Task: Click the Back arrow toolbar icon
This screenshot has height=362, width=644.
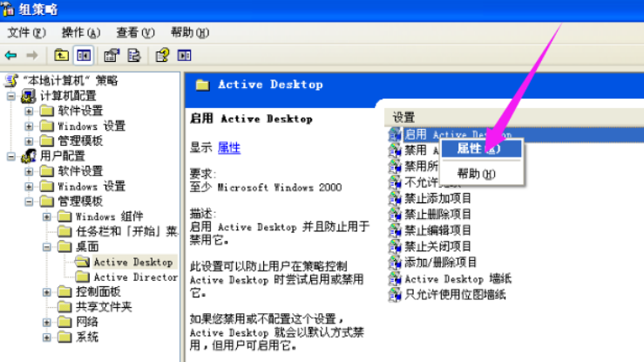Action: click(x=11, y=56)
